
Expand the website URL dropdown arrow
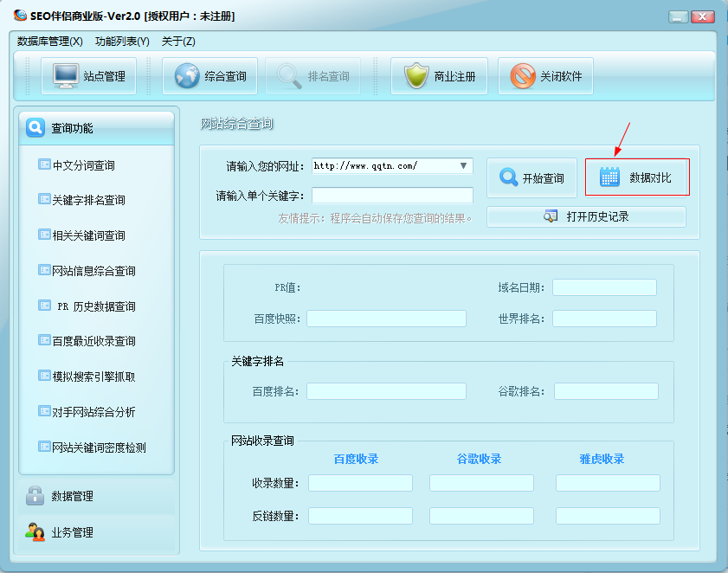[463, 166]
